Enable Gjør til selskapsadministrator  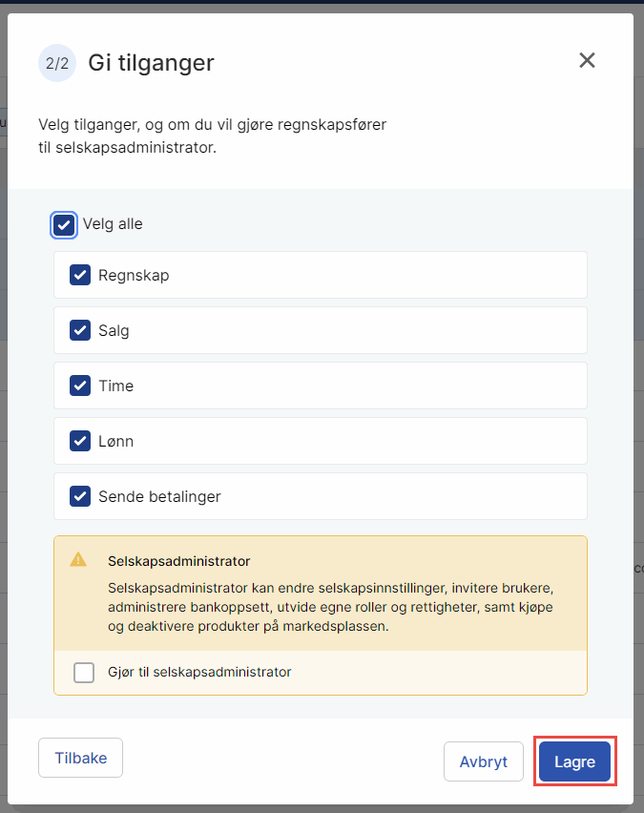[83, 673]
